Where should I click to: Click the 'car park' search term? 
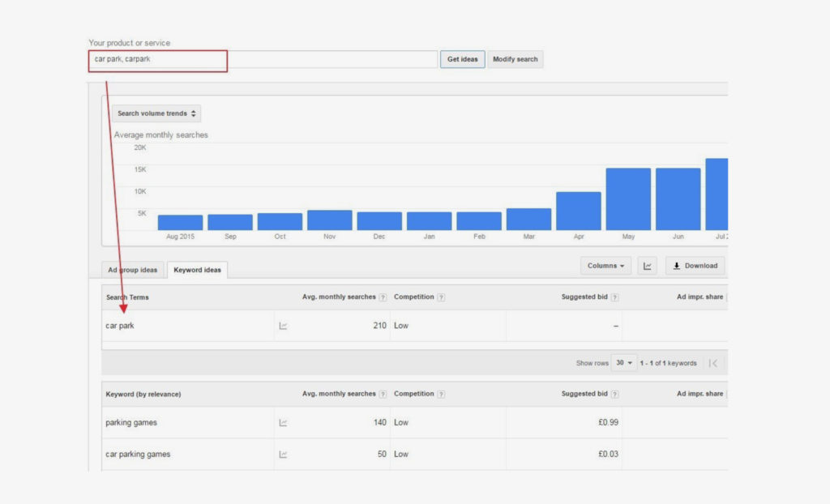coord(120,326)
